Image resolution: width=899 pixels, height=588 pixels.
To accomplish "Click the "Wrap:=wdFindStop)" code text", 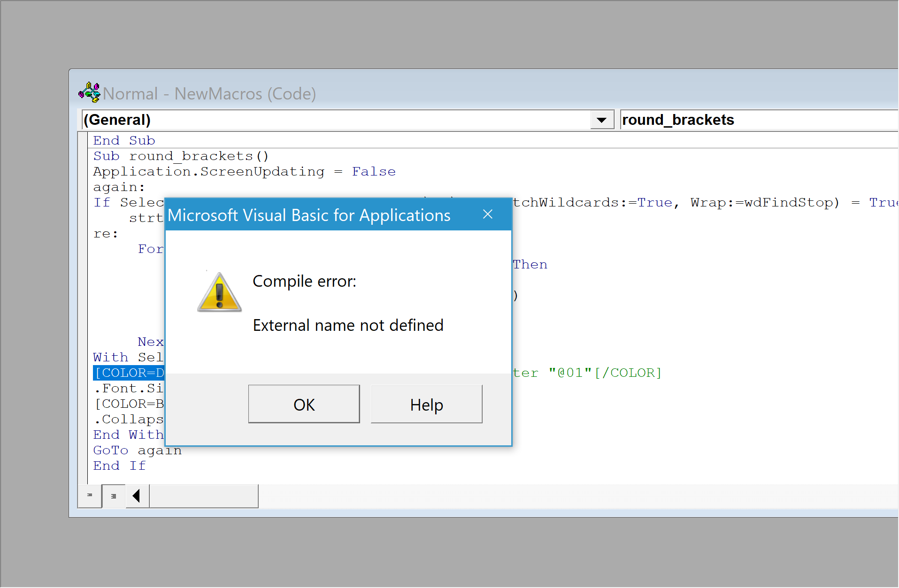I will 765,202.
